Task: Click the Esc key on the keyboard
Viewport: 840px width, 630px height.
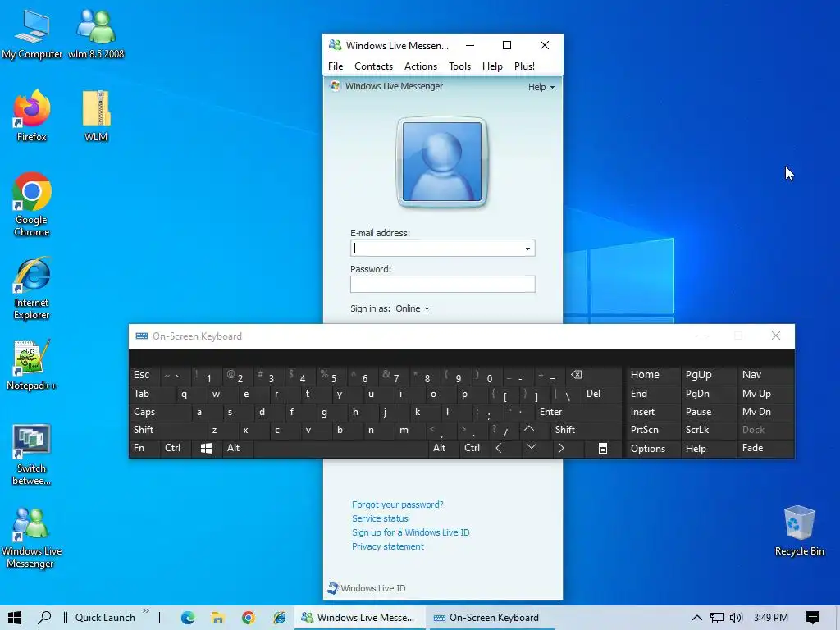Action: [x=144, y=374]
